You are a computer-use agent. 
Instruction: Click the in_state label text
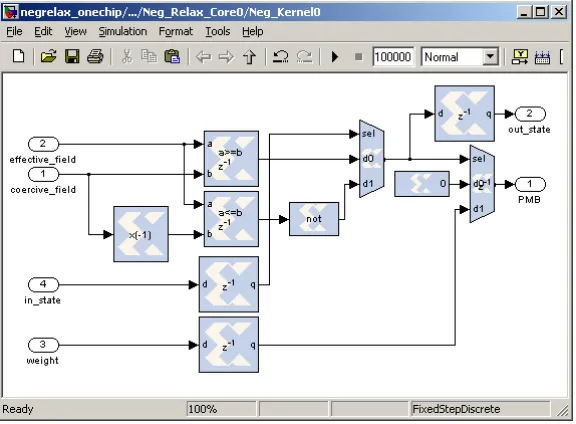tap(43, 300)
